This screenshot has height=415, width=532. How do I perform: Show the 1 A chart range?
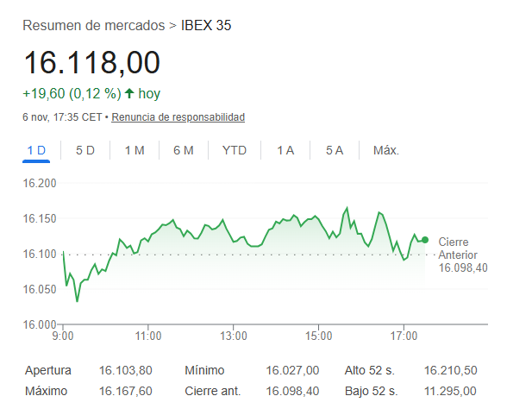(285, 150)
